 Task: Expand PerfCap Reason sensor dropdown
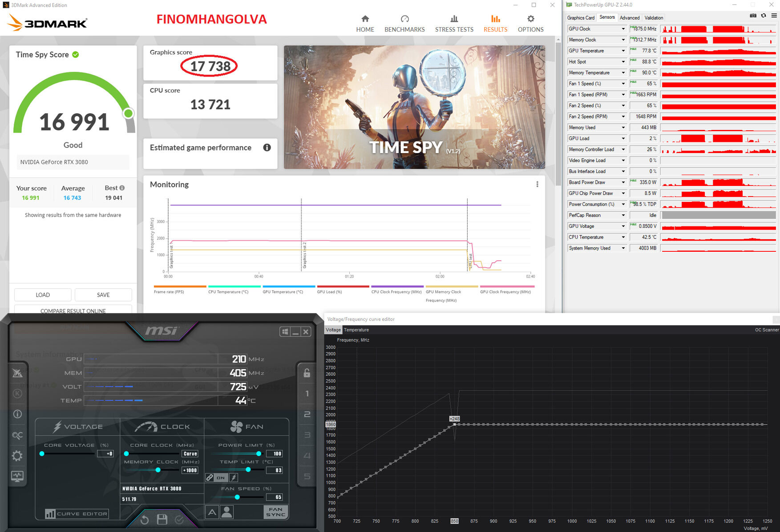point(623,215)
